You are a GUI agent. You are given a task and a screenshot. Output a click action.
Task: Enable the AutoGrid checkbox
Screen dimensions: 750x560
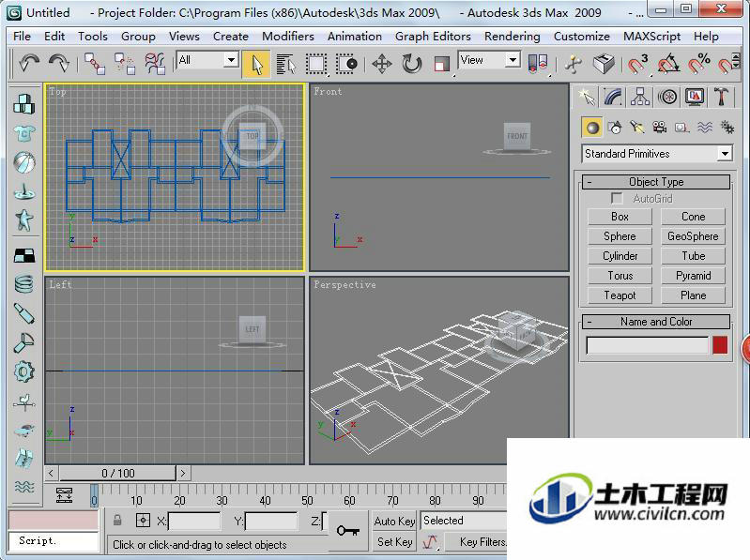pyautogui.click(x=617, y=198)
